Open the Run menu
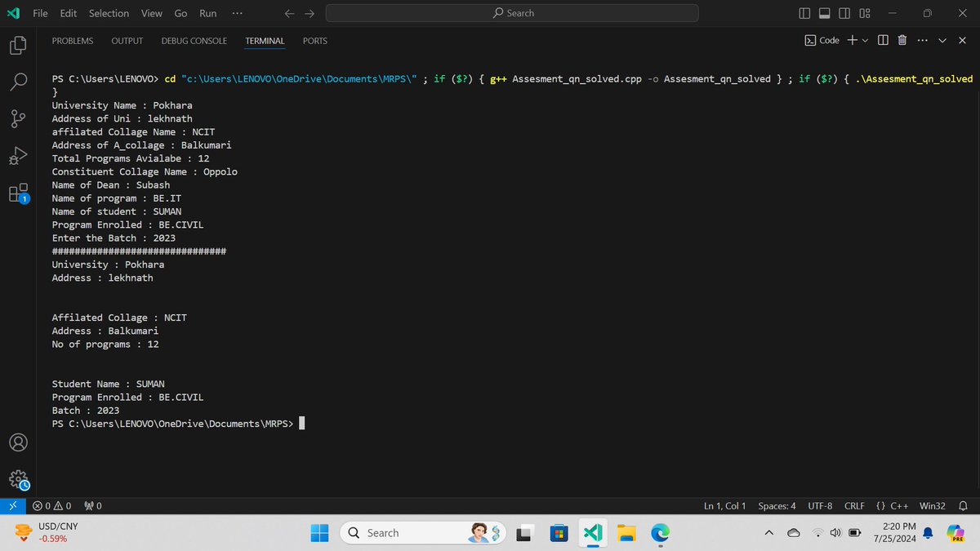Screen dimensions: 980x551 [x=208, y=13]
